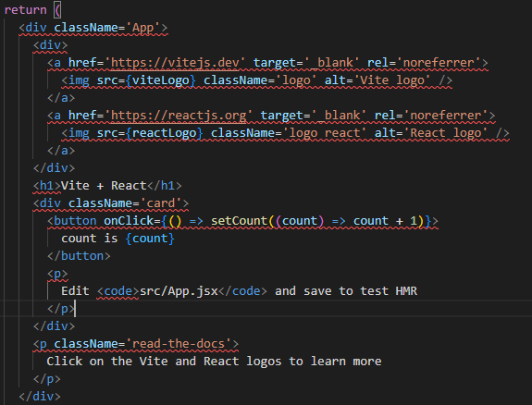This screenshot has height=405, width=532.
Task: Click 'count + 1' expression
Action: click(385, 221)
